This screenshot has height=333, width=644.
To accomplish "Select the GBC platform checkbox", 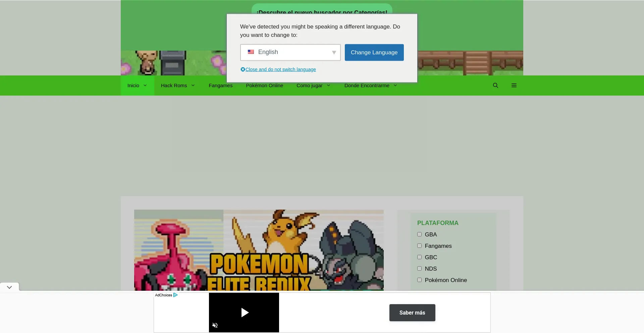I will 419,257.
